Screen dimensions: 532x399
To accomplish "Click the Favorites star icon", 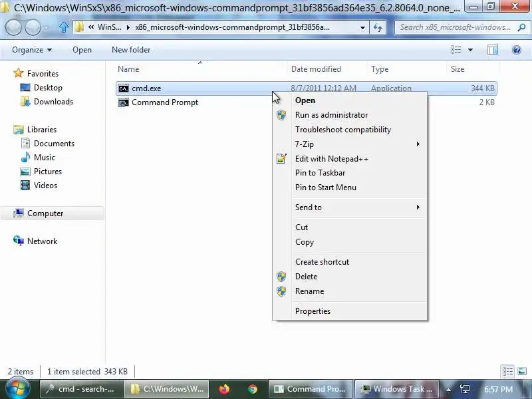I will [x=19, y=73].
